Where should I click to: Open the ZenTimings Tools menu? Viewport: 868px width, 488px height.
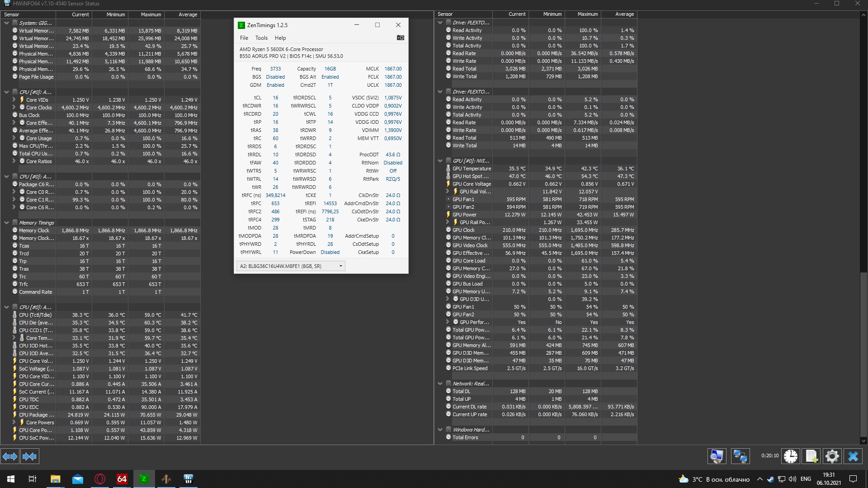[x=261, y=38]
